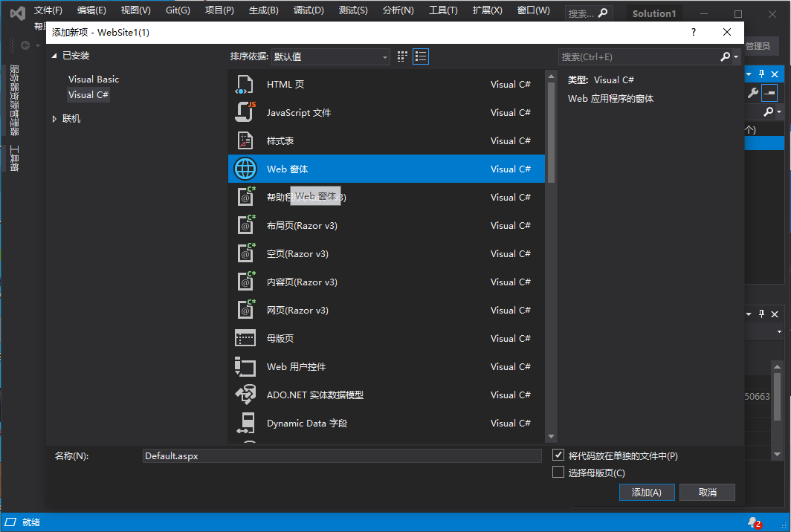Click the Dynamic Data 字段 icon
791x532 pixels.
pyautogui.click(x=245, y=423)
